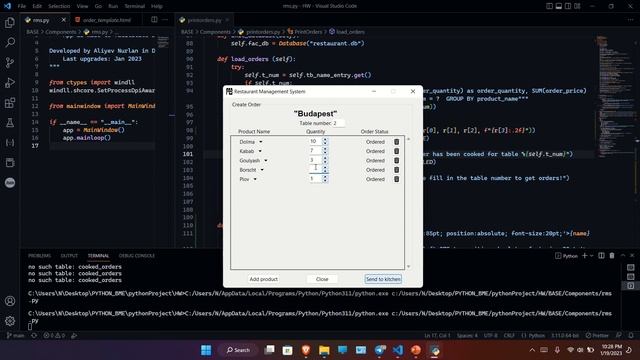Open Borscht product dropdown
Screen dimensions: 640x360
click(x=262, y=170)
